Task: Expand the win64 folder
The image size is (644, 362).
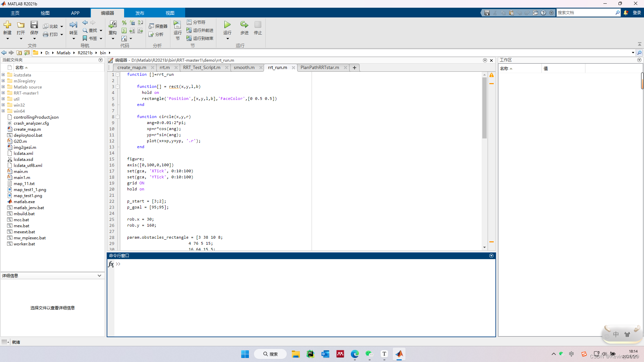Action: coord(3,111)
